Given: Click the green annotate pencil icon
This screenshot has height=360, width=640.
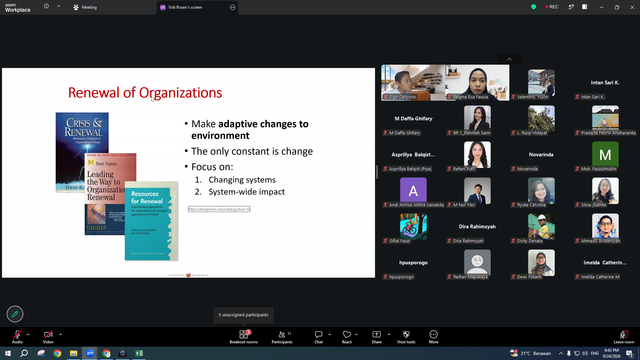Looking at the screenshot, I should 15,314.
